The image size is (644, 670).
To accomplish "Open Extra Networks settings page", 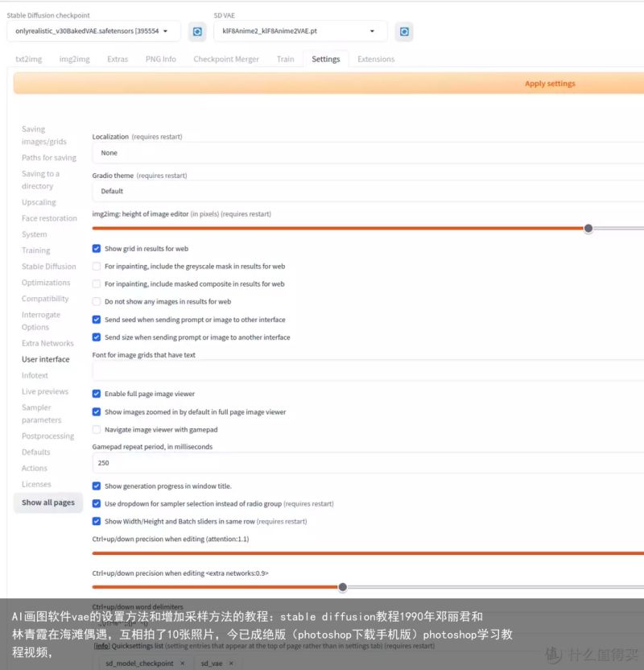I will coord(47,343).
